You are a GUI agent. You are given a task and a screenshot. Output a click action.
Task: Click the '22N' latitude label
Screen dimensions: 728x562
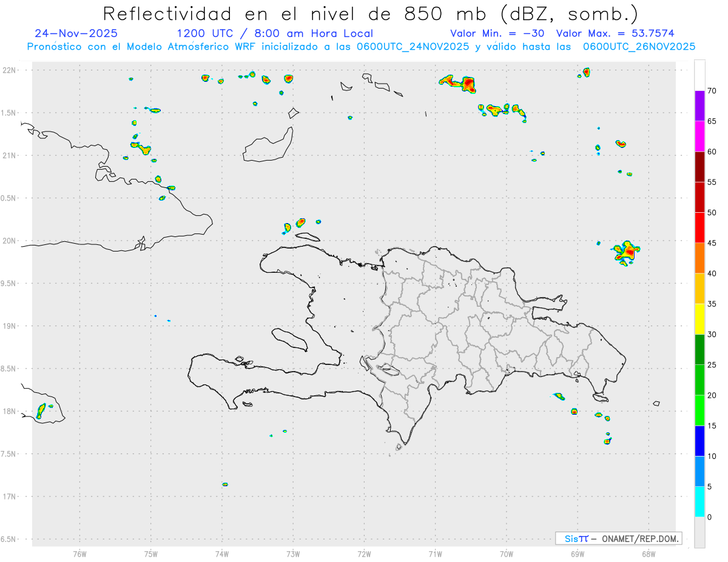[10, 70]
